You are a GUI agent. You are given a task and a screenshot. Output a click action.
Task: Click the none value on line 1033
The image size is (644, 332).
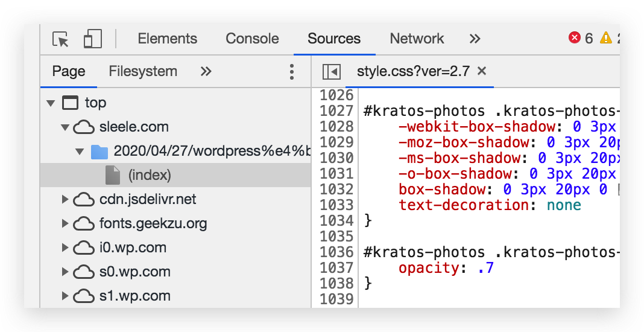point(564,205)
